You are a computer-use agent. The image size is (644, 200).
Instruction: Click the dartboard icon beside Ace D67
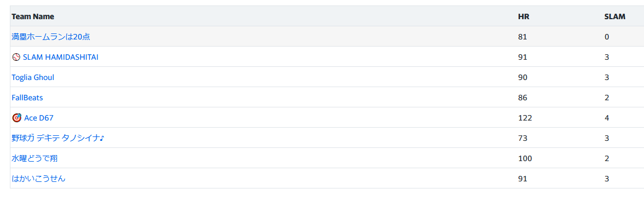coord(16,118)
